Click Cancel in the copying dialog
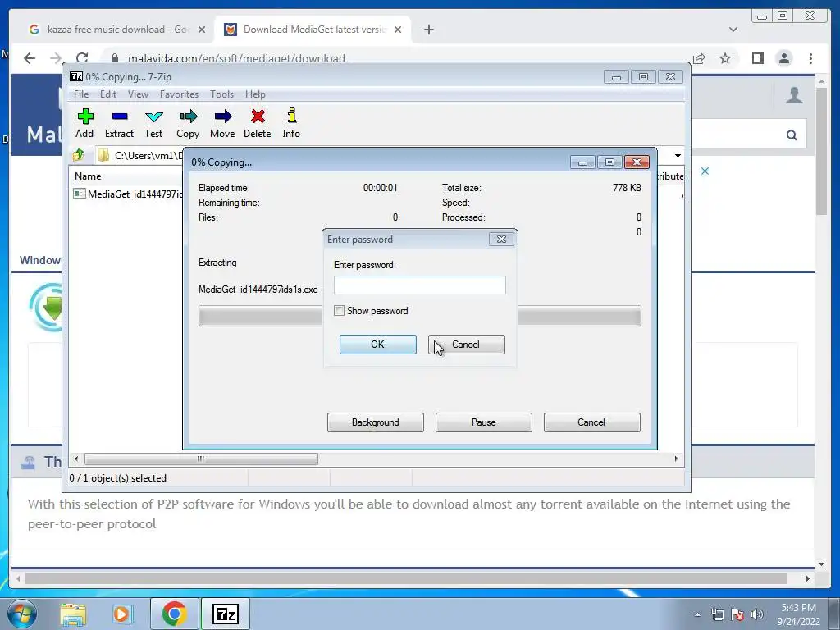Image resolution: width=840 pixels, height=630 pixels. [592, 422]
